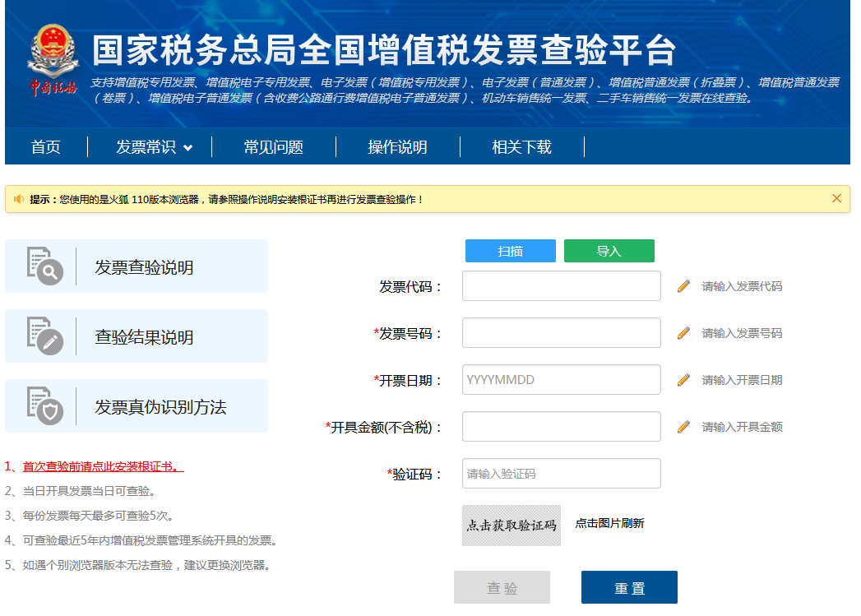Focus the 发票号码 input field

coord(561,333)
